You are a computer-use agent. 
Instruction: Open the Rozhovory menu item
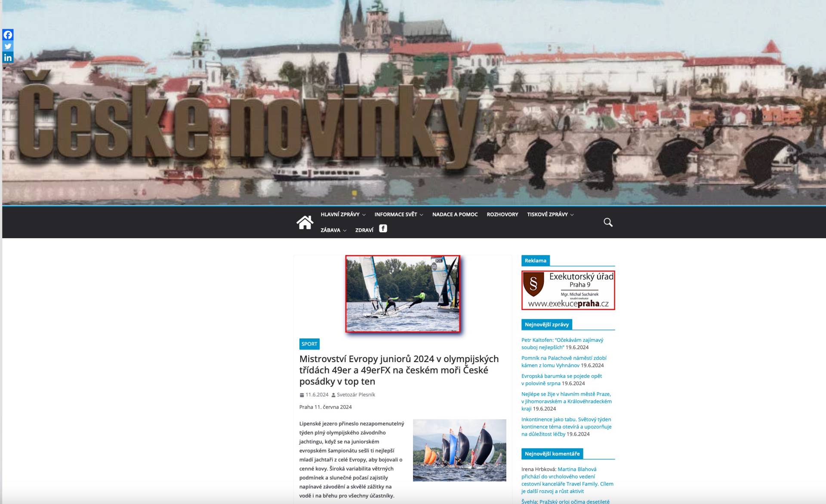[502, 215]
